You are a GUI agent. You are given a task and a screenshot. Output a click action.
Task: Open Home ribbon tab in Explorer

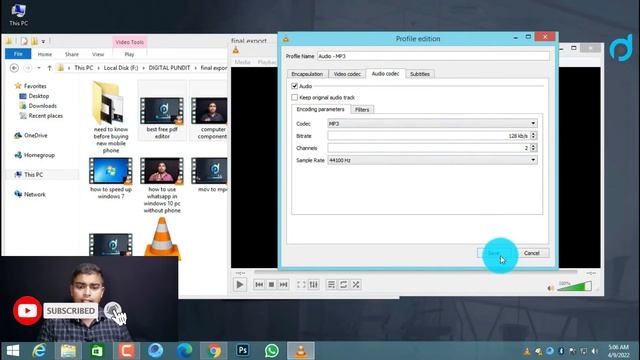[45, 54]
